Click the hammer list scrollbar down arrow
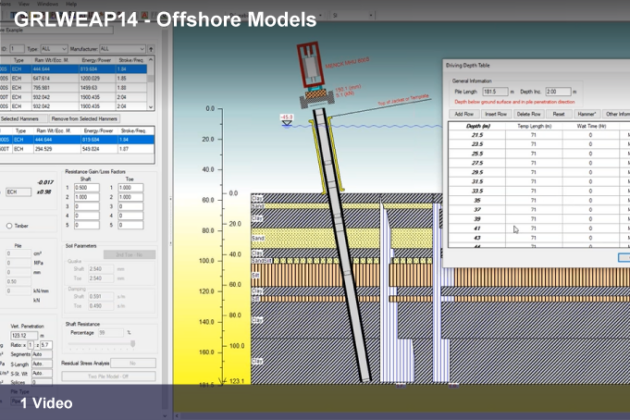The height and width of the screenshot is (420, 630). [x=151, y=107]
